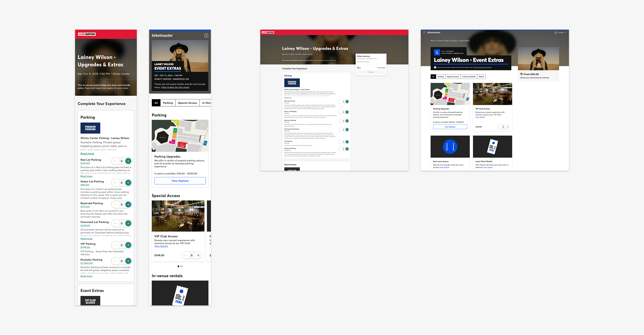The height and width of the screenshot is (335, 644).
Task: Open Read more under Xfinity Center Parking, Live Nation mobile
Action: pyautogui.click(x=87, y=153)
